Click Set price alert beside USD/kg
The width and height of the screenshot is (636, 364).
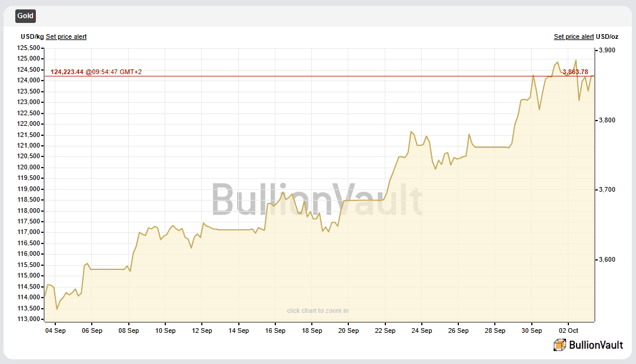pos(66,36)
